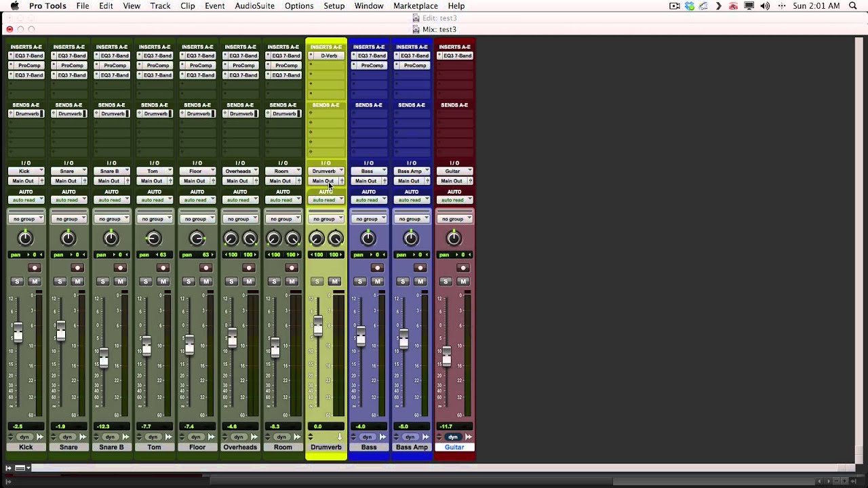Click the volume icon in the menu bar
The width and height of the screenshot is (868, 488).
[x=765, y=6]
